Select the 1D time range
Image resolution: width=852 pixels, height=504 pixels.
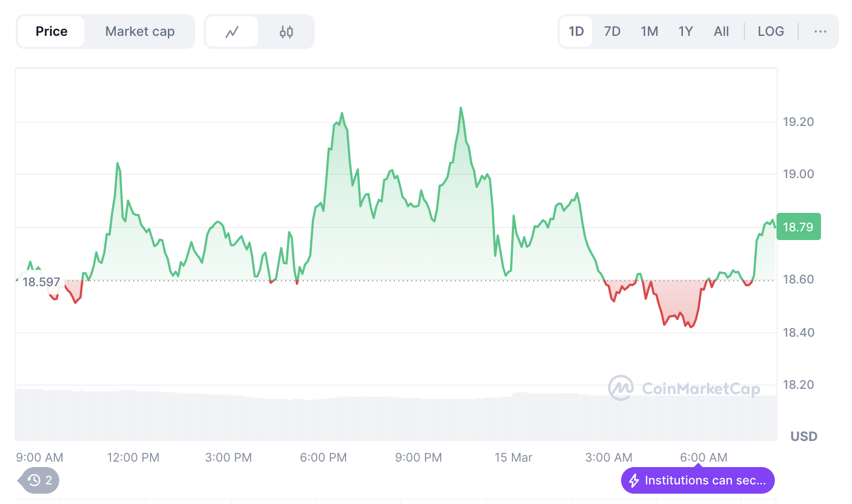coord(576,31)
